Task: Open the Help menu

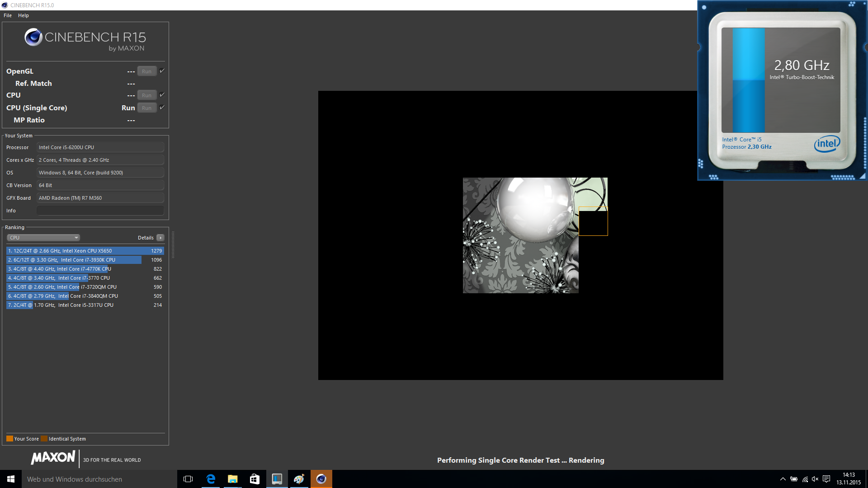Action: 24,15
